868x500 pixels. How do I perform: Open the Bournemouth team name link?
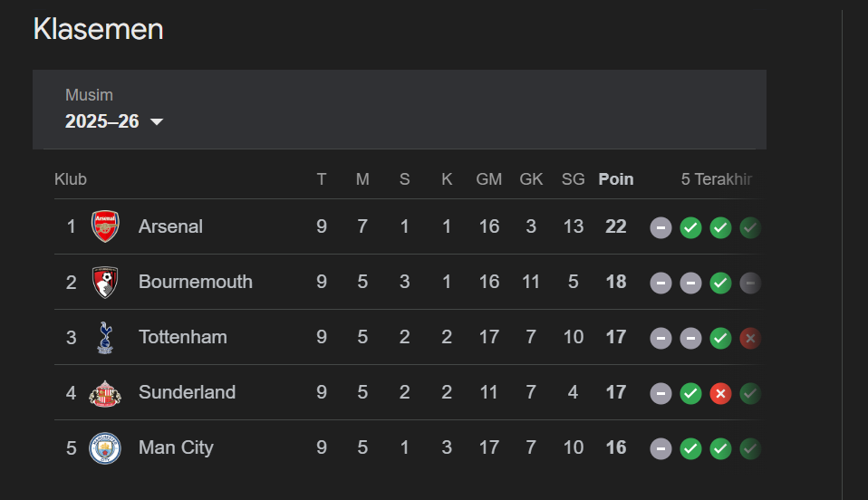click(x=195, y=282)
